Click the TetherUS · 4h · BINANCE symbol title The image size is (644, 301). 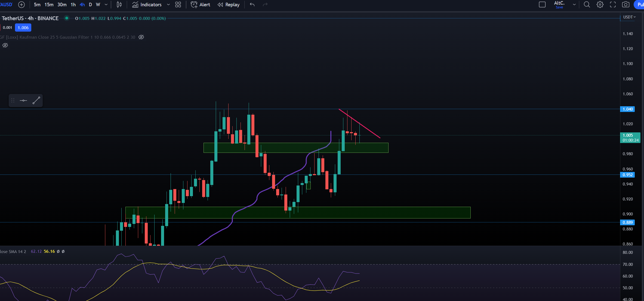click(30, 18)
